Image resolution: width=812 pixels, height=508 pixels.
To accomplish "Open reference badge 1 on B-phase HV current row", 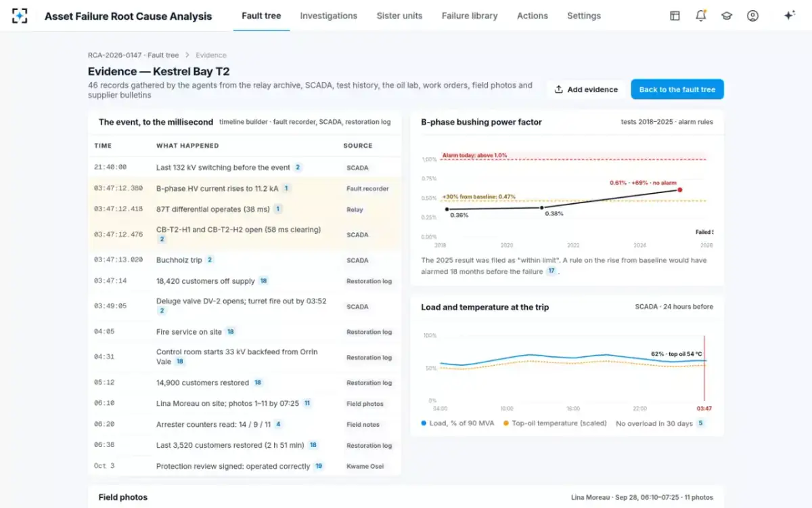I will [286, 188].
